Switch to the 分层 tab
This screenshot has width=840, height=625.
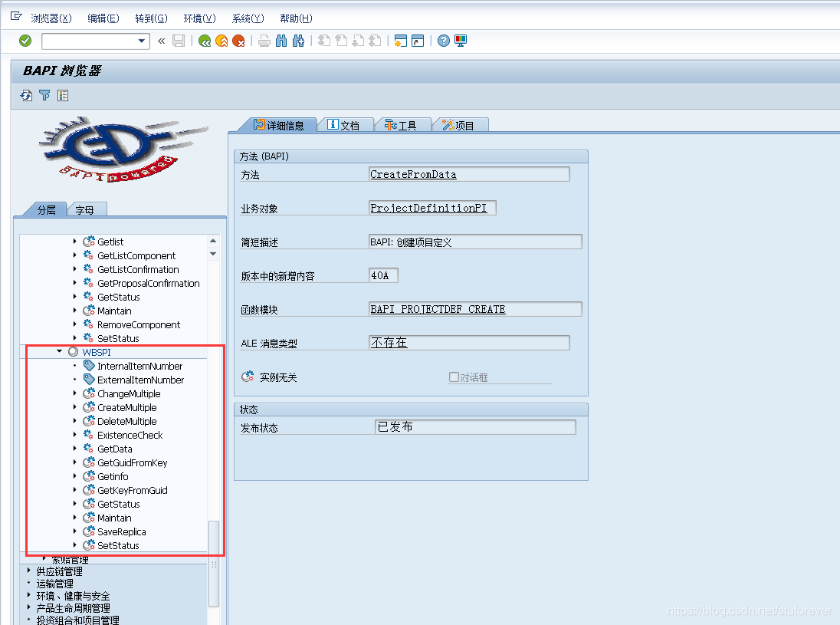coord(46,209)
